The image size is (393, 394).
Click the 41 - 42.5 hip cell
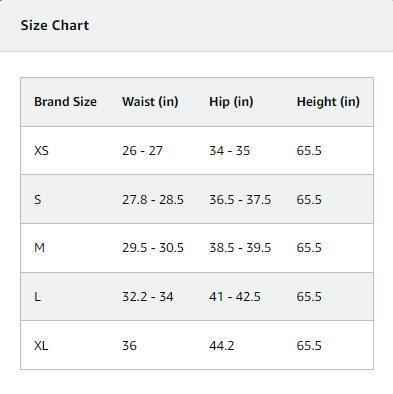pyautogui.click(x=235, y=297)
